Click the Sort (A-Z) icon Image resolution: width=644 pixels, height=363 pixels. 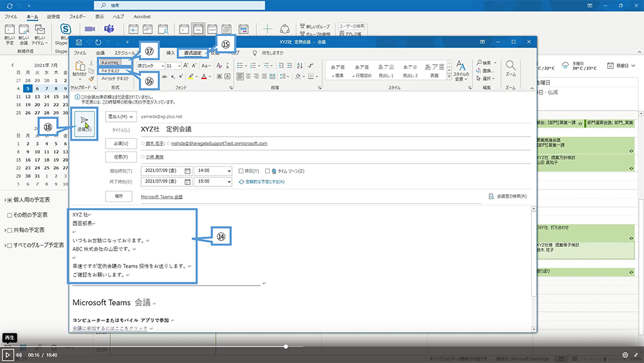pyautogui.click(x=300, y=65)
